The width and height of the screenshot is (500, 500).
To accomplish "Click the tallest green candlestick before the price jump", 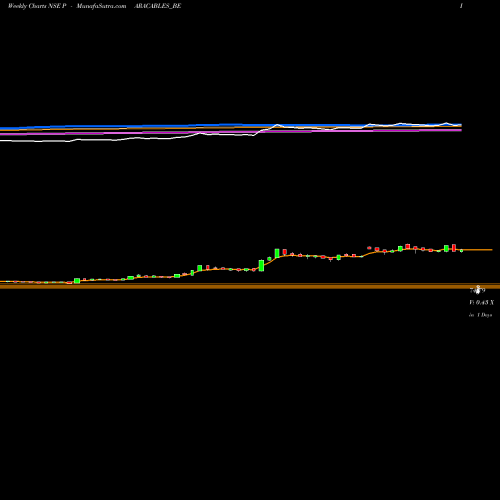I will click(261, 265).
